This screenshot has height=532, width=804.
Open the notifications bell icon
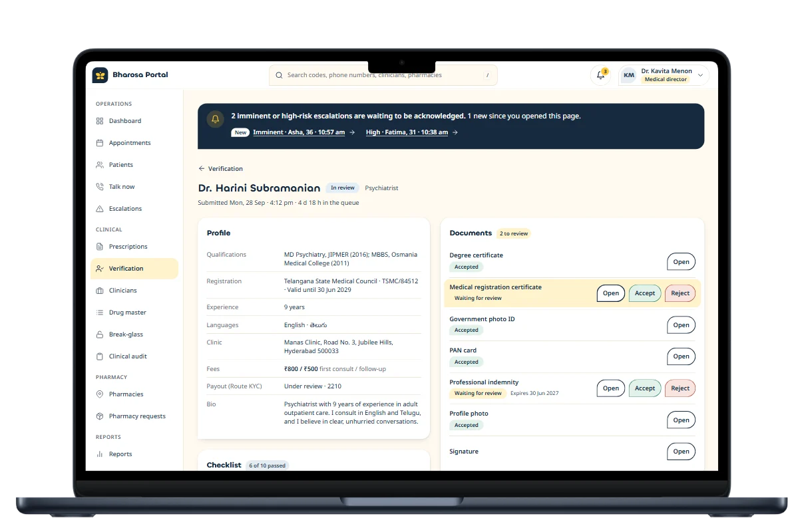(600, 75)
